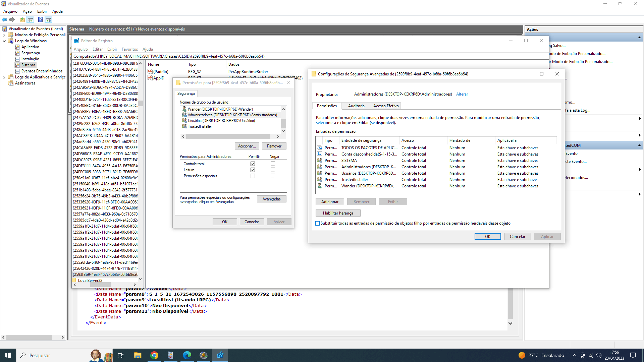Click Adicionar in advanced security dialog
644x362 pixels.
click(330, 202)
